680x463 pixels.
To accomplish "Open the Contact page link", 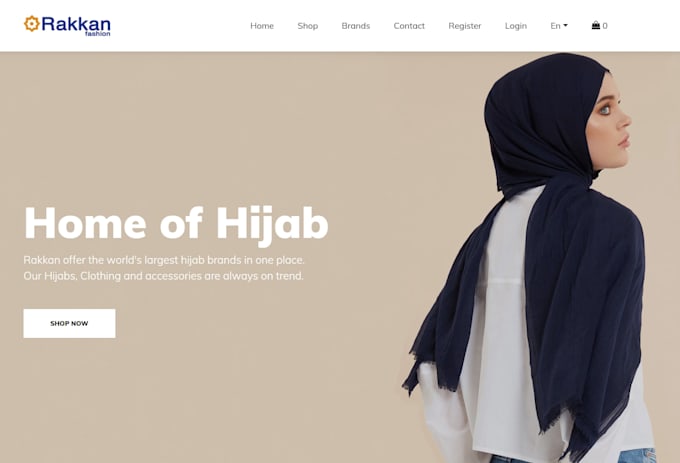I will [x=409, y=26].
